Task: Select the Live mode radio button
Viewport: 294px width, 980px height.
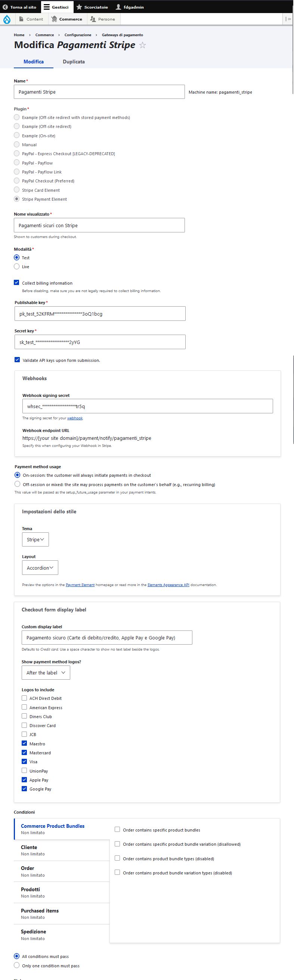Action: [17, 267]
